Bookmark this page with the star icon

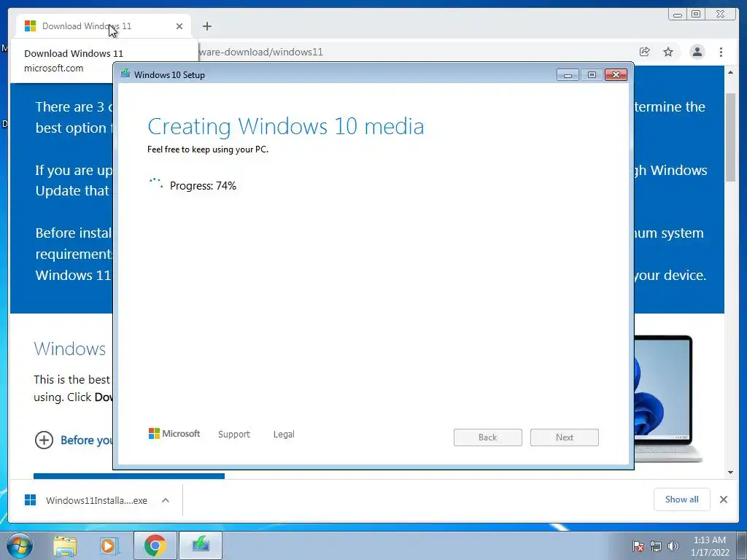click(x=668, y=52)
